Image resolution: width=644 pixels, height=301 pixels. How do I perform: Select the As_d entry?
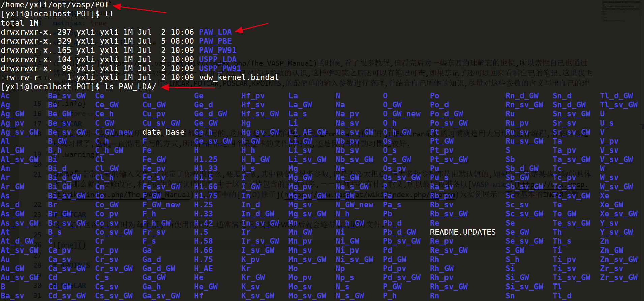[10, 205]
